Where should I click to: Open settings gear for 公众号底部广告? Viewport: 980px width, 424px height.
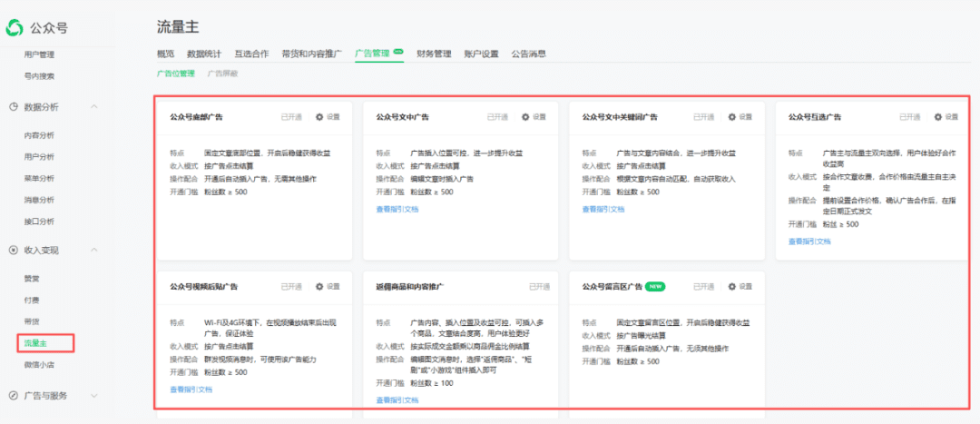click(x=319, y=117)
